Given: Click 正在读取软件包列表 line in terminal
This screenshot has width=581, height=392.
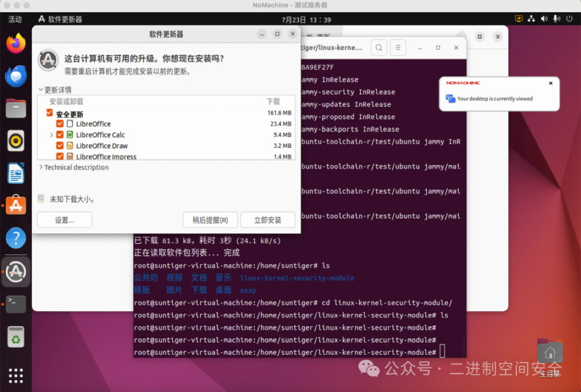Looking at the screenshot, I should pos(187,253).
